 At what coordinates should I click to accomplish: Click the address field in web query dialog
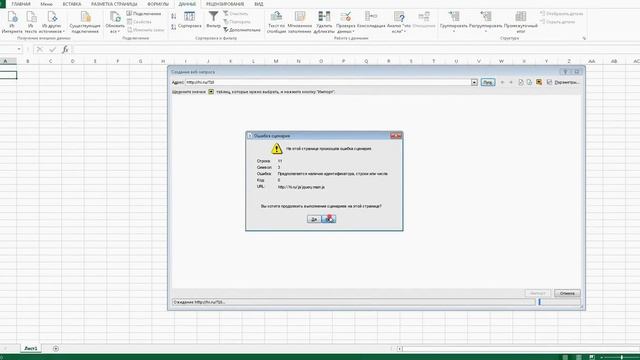[x=328, y=82]
